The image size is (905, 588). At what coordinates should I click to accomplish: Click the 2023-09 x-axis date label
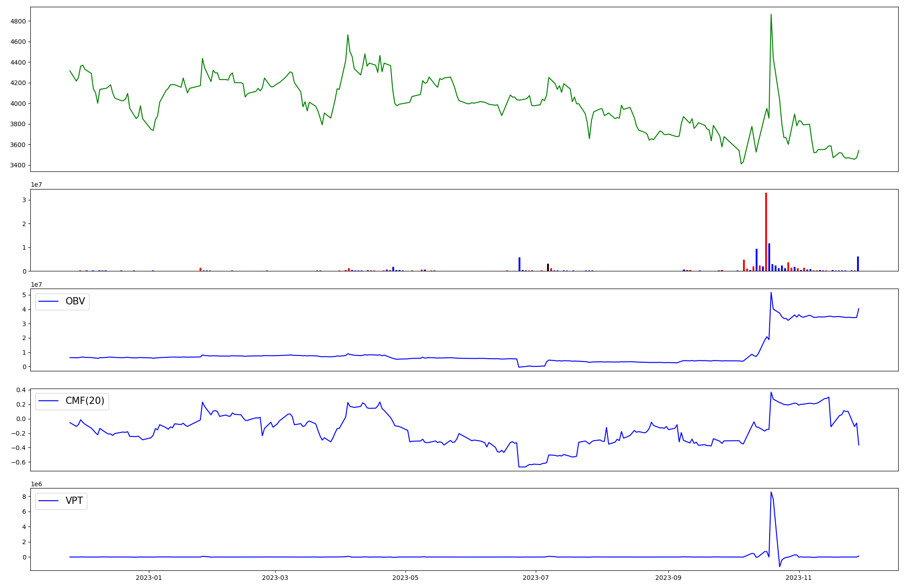pos(668,578)
